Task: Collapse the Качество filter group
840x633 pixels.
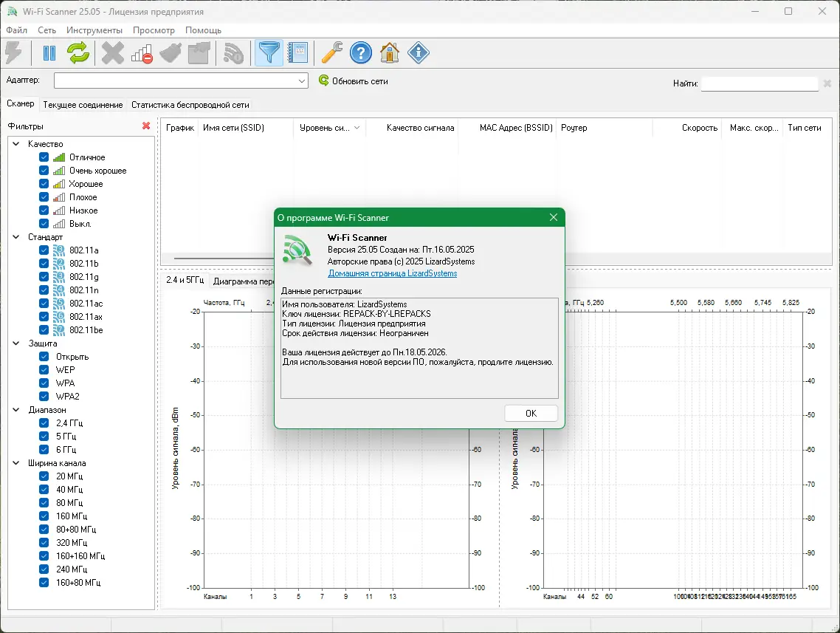Action: pyautogui.click(x=16, y=144)
